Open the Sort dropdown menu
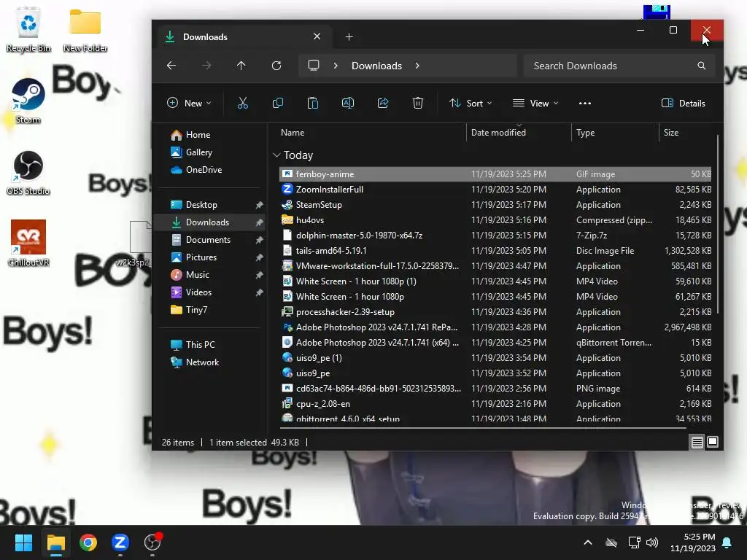 [471, 103]
